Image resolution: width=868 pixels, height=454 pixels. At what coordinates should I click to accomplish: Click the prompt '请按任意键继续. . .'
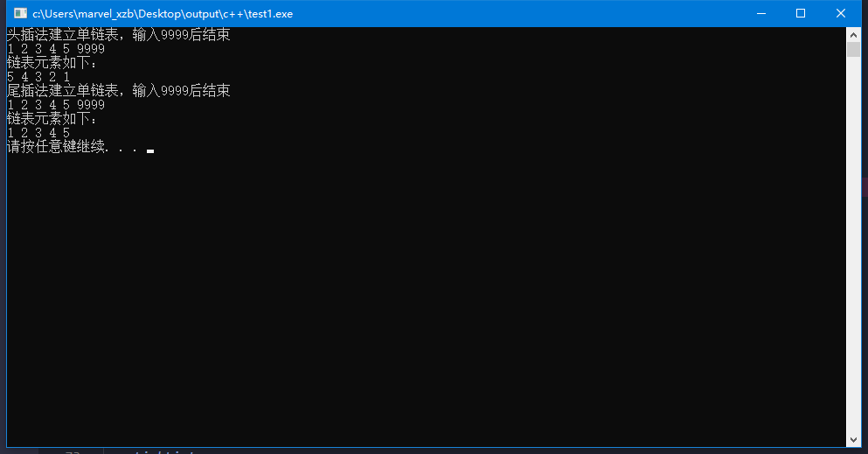[72, 147]
